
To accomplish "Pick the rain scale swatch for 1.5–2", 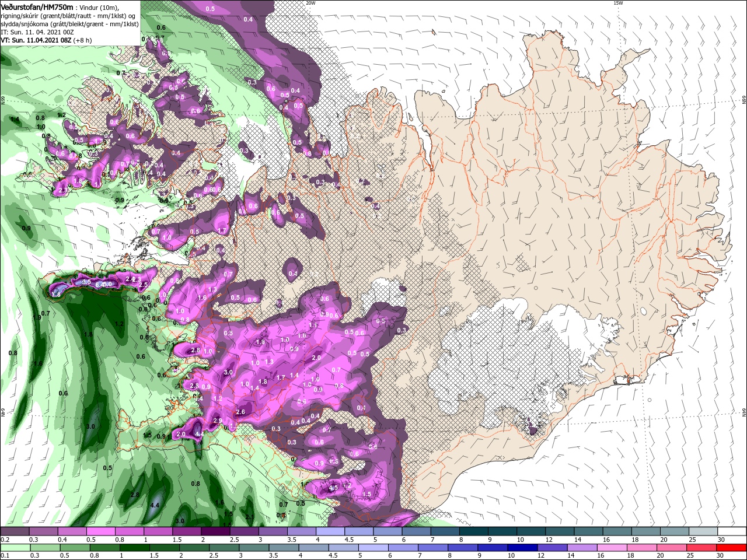I will click(165, 548).
